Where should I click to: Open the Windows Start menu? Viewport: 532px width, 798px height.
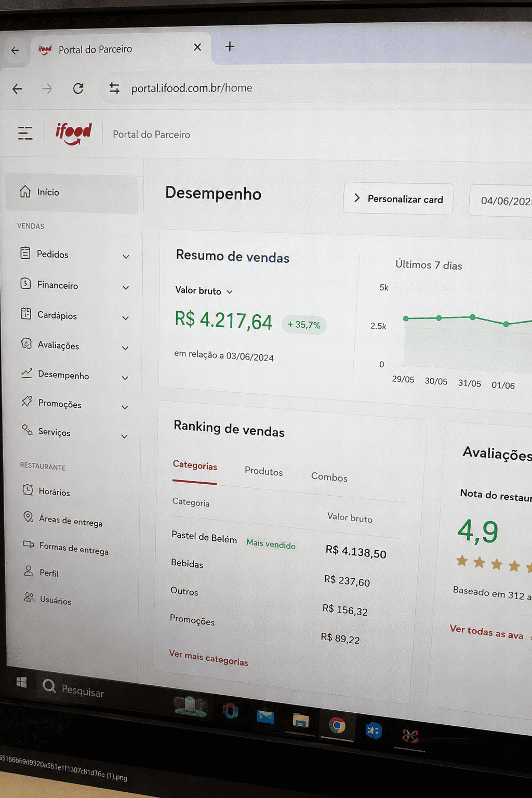(x=21, y=682)
